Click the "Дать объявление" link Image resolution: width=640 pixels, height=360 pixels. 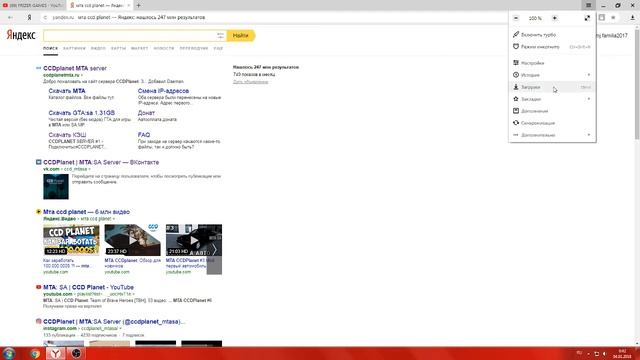click(251, 82)
